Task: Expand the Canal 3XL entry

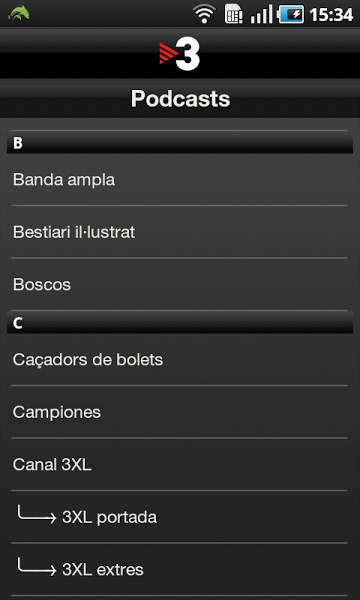Action: pos(179,465)
